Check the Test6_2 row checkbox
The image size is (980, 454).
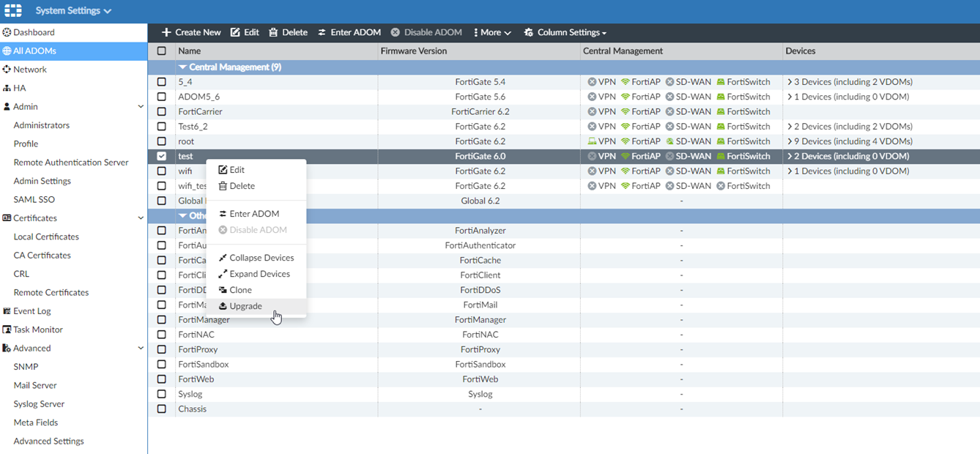pos(162,127)
